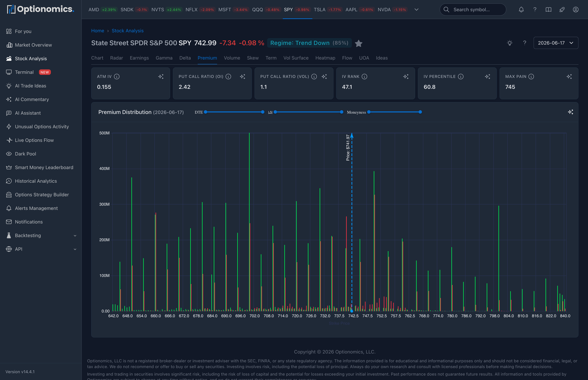This screenshot has width=588, height=380.
Task: Open the 2026-06-17 date dropdown
Action: point(556,43)
